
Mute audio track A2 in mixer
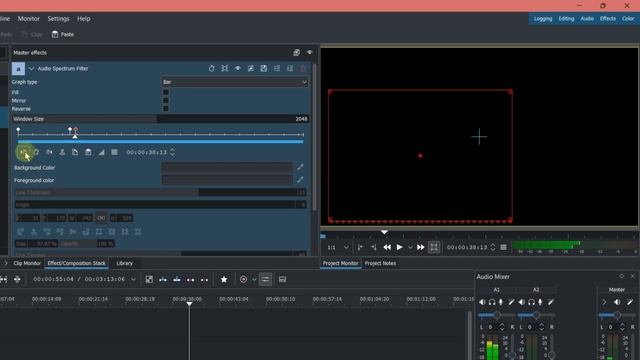point(522,302)
